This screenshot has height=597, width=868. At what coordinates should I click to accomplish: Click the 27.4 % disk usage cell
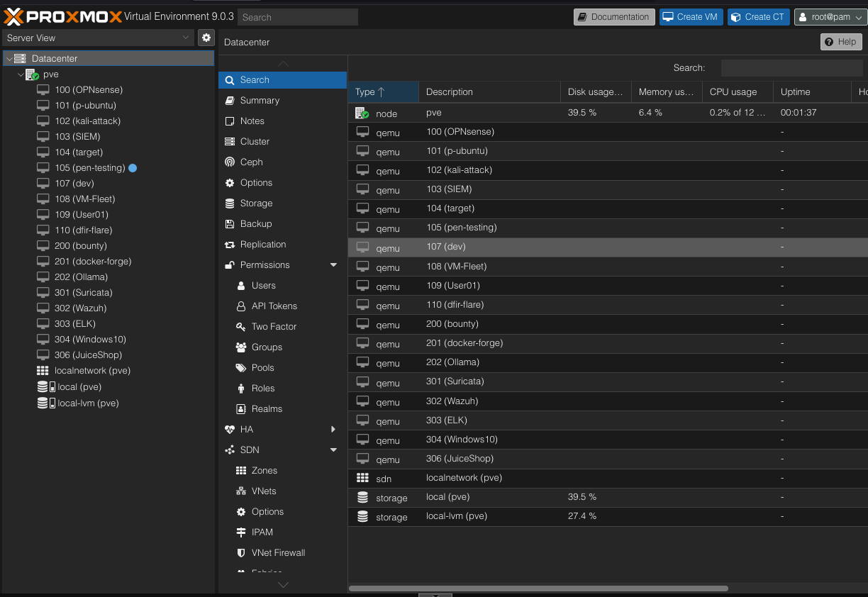point(582,516)
